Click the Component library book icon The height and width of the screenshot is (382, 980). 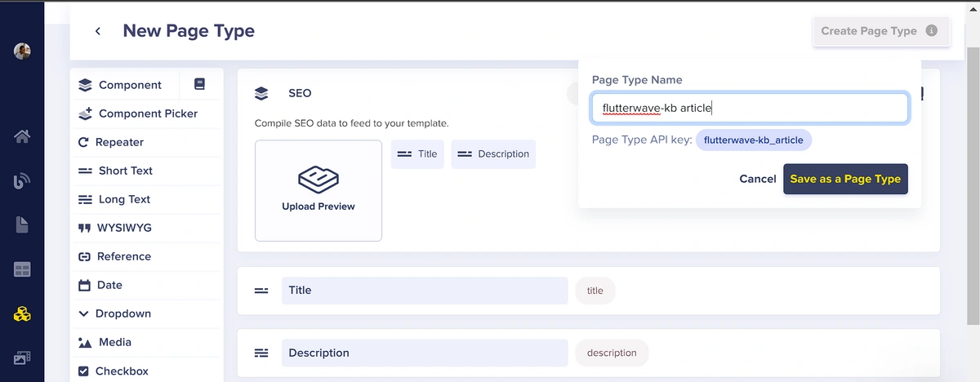(x=199, y=84)
